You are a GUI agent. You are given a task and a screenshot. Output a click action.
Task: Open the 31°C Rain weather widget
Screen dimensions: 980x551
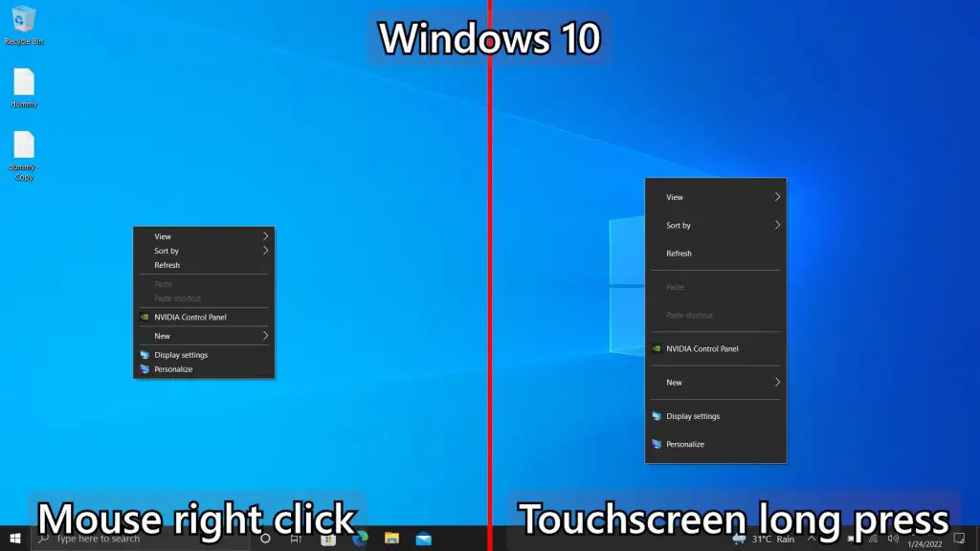click(x=764, y=539)
